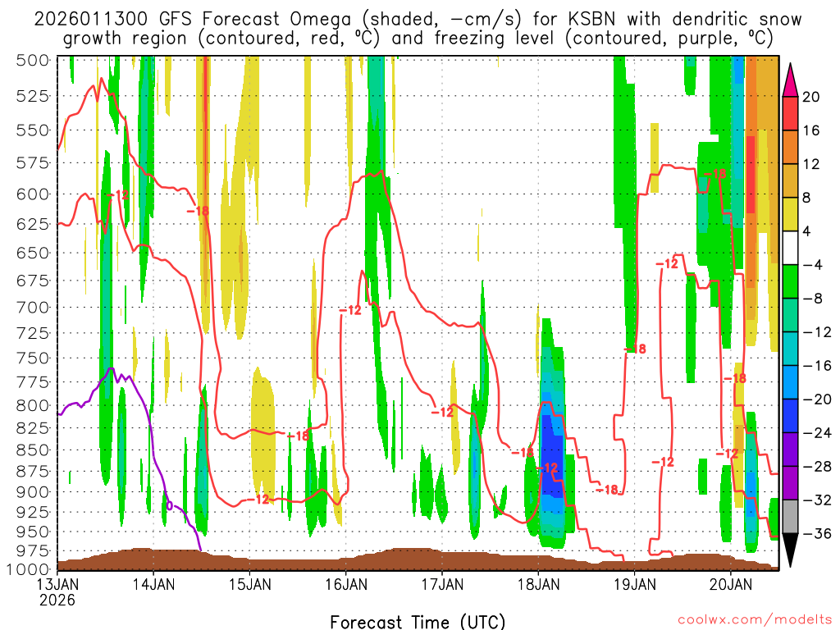Screen dimensions: 840x630
Task: Click the 800 pressure level label
Action: 33,405
